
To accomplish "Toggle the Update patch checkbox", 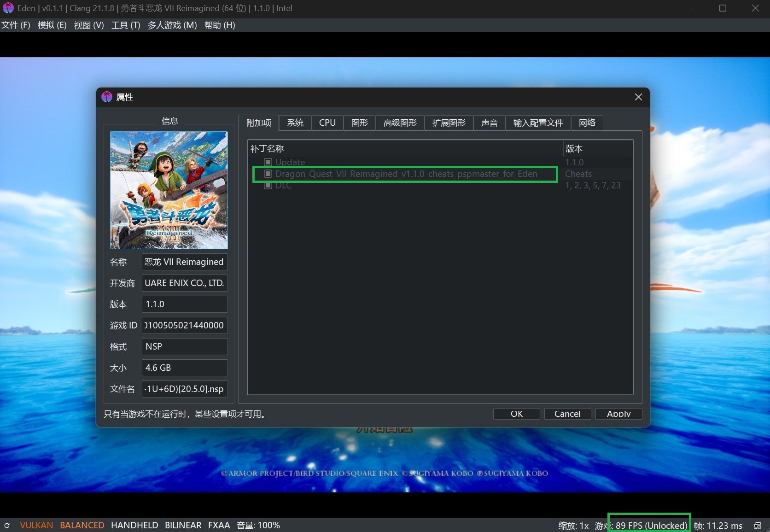I will (268, 162).
